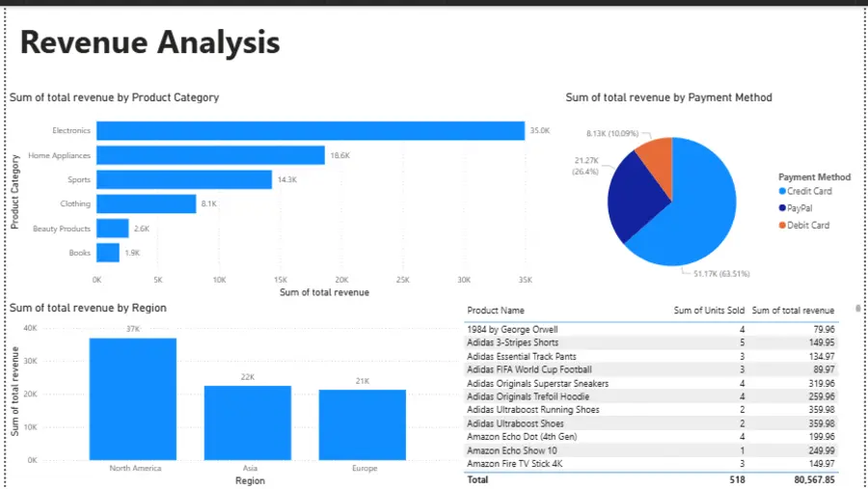Viewport: 868px width, 489px height.
Task: Select the Electronics bar in category chart
Action: 311,131
